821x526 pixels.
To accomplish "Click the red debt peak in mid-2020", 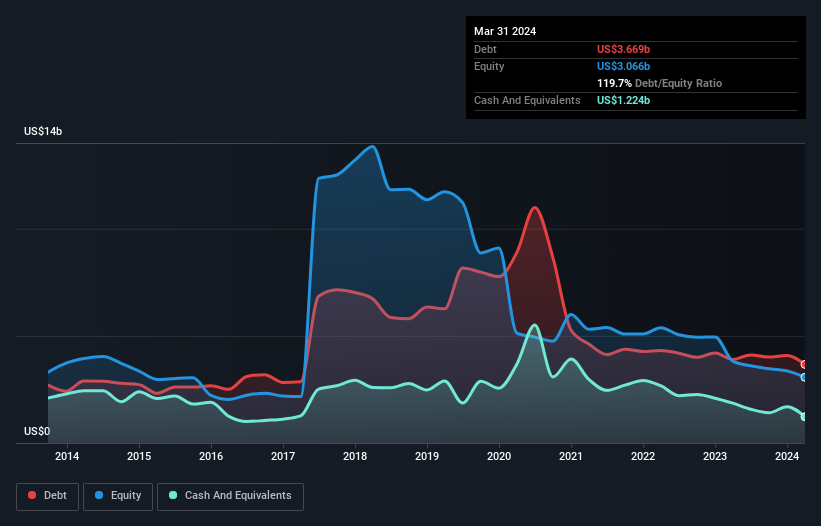I will pos(535,208).
